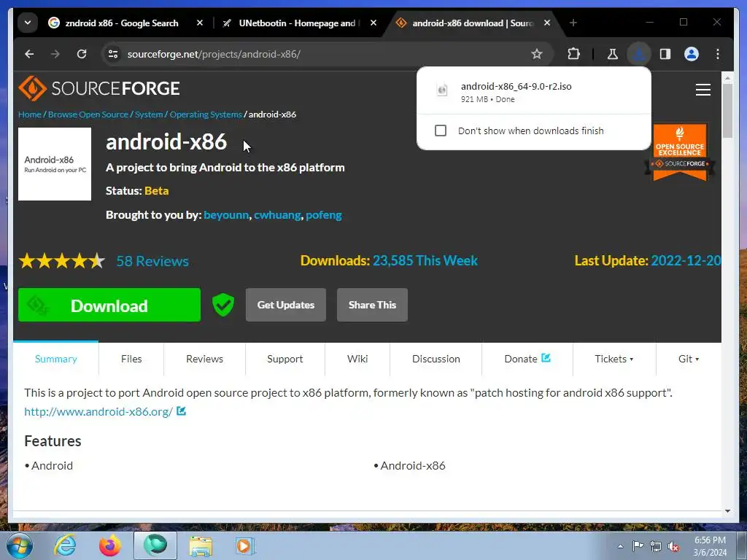The width and height of the screenshot is (747, 560).
Task: Open contributor pofeng's profile link
Action: pyautogui.click(x=324, y=215)
